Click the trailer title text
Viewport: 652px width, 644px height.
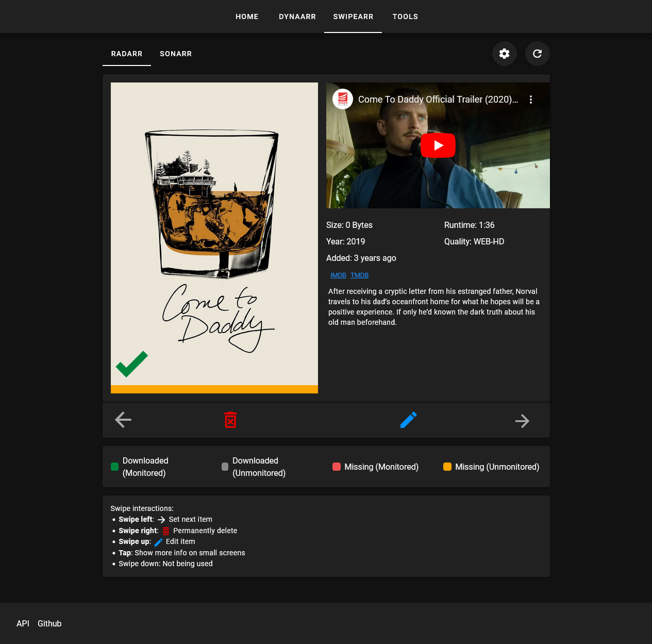(x=438, y=100)
